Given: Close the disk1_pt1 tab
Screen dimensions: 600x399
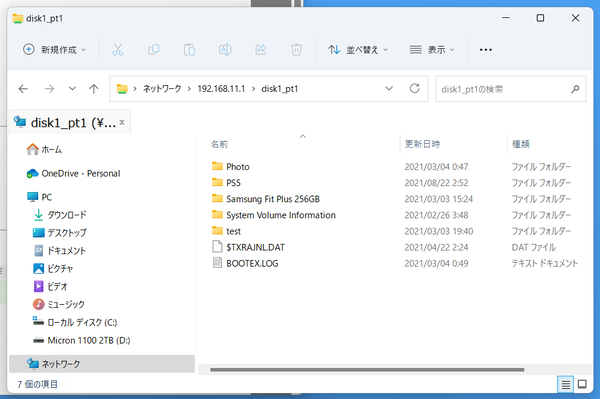Looking at the screenshot, I should pyautogui.click(x=122, y=122).
